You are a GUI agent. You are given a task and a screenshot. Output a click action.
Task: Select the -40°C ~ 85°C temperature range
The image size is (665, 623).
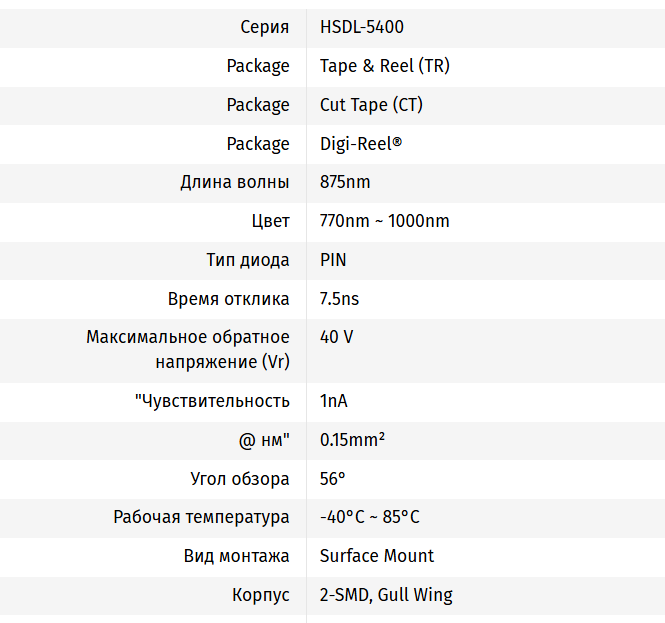click(369, 517)
